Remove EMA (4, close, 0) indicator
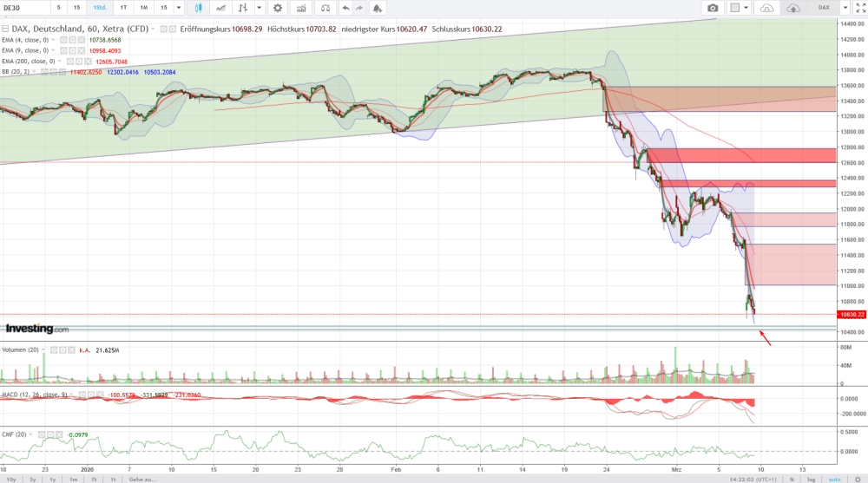The height and width of the screenshot is (483, 868). [x=82, y=40]
